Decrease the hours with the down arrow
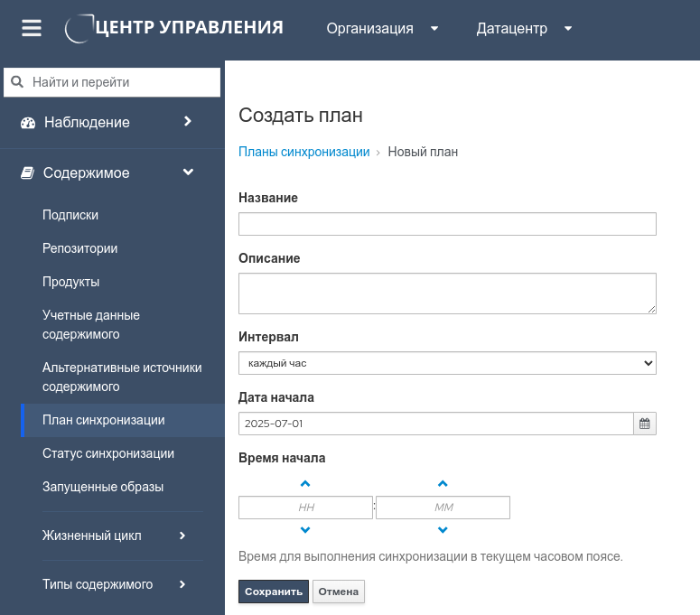Screen dimensions: 700x615 pyautogui.click(x=305, y=530)
